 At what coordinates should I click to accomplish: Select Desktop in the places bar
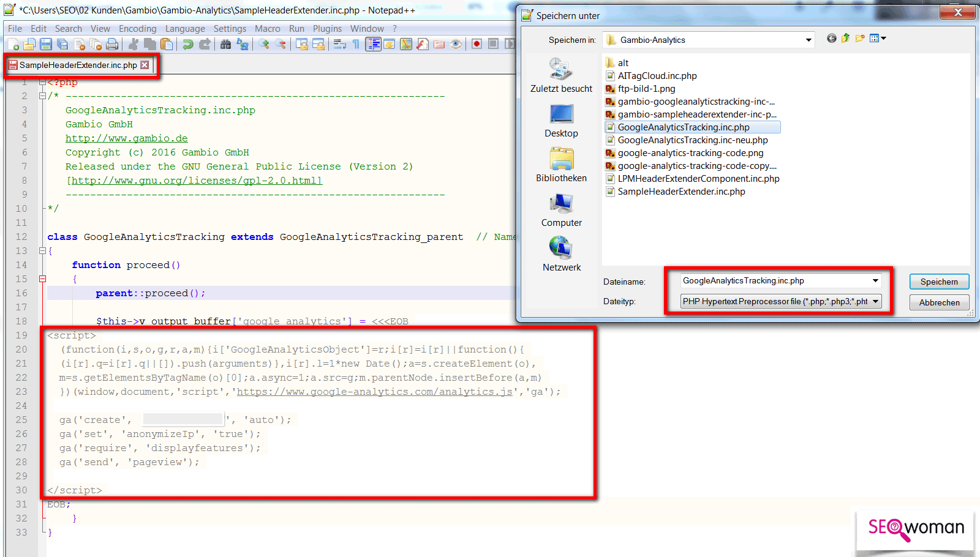click(561, 121)
